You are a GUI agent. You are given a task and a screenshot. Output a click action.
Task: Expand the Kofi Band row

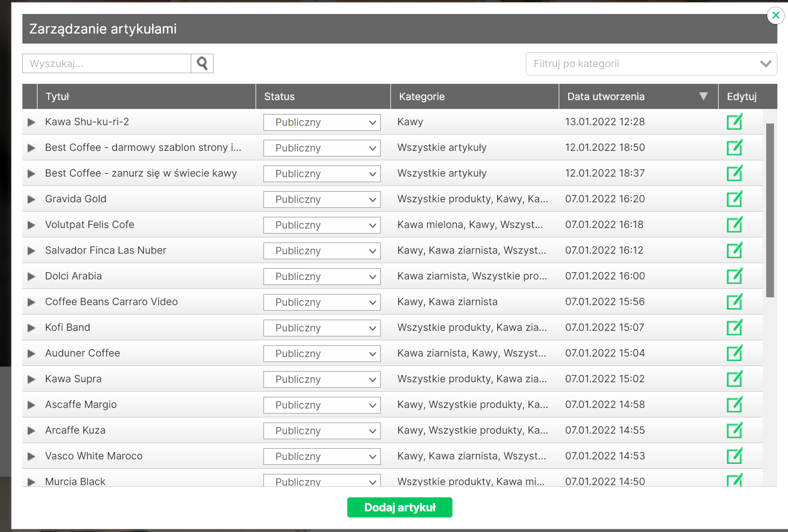(x=31, y=328)
